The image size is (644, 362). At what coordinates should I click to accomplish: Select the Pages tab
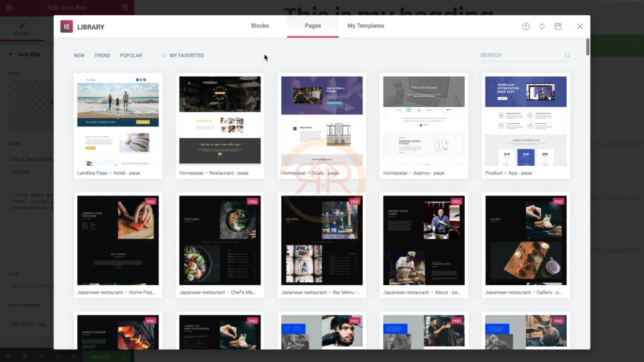(x=313, y=26)
